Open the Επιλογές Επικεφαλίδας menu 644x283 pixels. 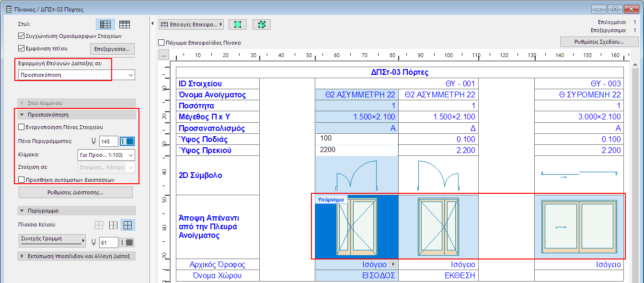click(192, 24)
